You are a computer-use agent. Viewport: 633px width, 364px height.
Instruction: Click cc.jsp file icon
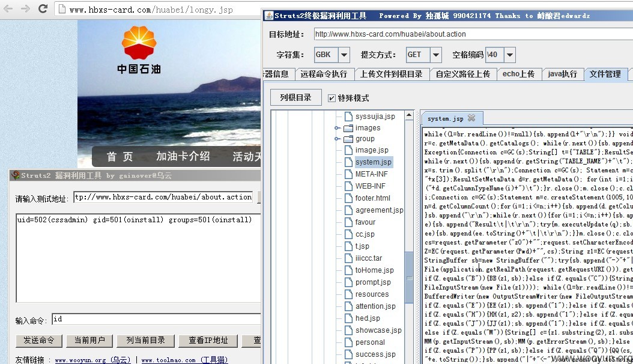pos(348,234)
